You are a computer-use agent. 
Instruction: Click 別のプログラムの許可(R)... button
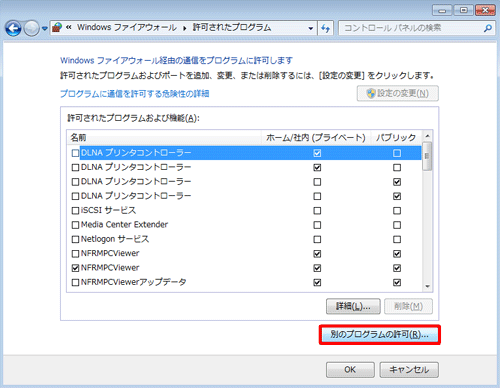click(x=380, y=335)
